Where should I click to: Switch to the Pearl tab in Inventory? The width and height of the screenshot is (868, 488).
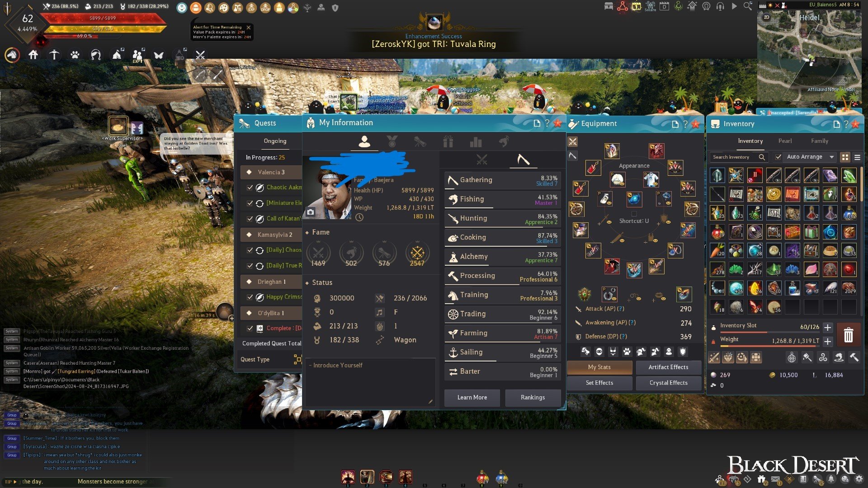point(785,141)
